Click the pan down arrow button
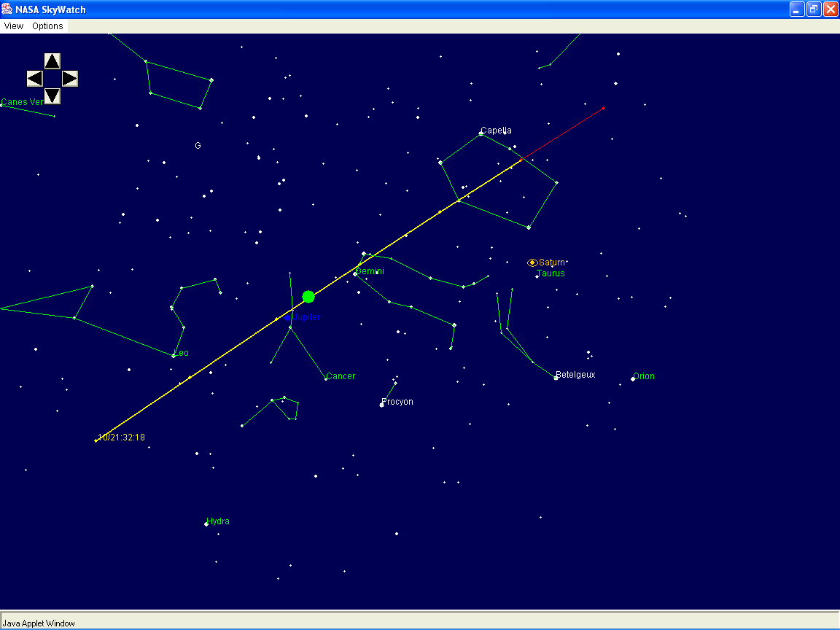The height and width of the screenshot is (630, 840). click(52, 96)
